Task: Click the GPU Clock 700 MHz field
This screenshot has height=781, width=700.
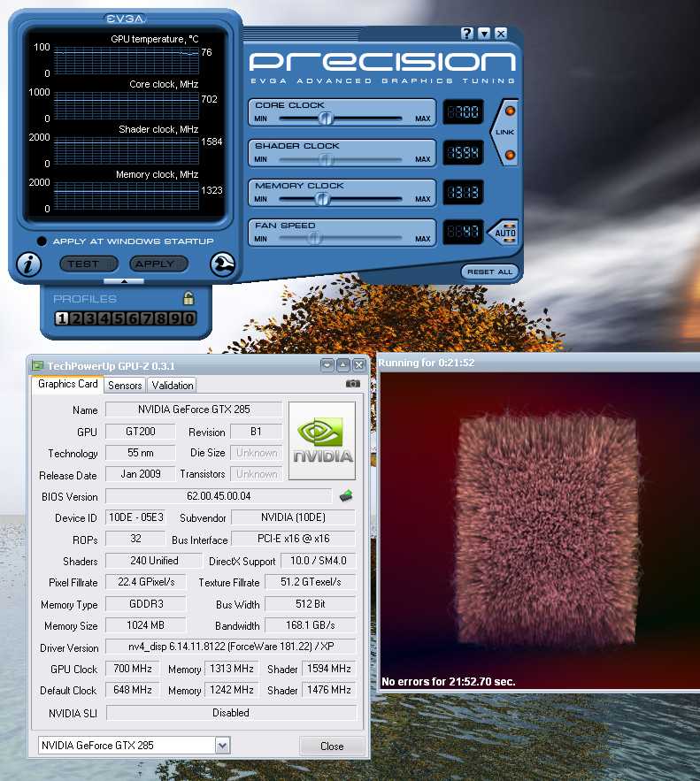Action: point(133,669)
